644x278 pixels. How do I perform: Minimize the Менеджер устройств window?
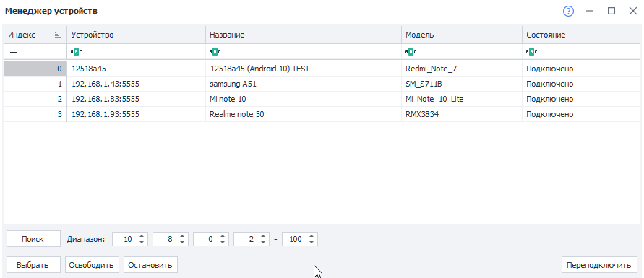pyautogui.click(x=590, y=11)
